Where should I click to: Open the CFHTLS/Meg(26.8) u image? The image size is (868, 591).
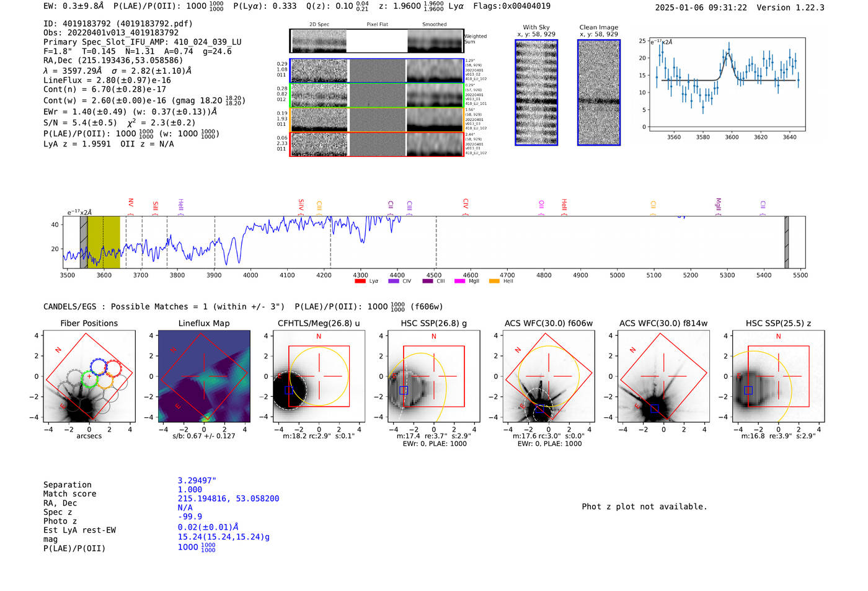319,376
